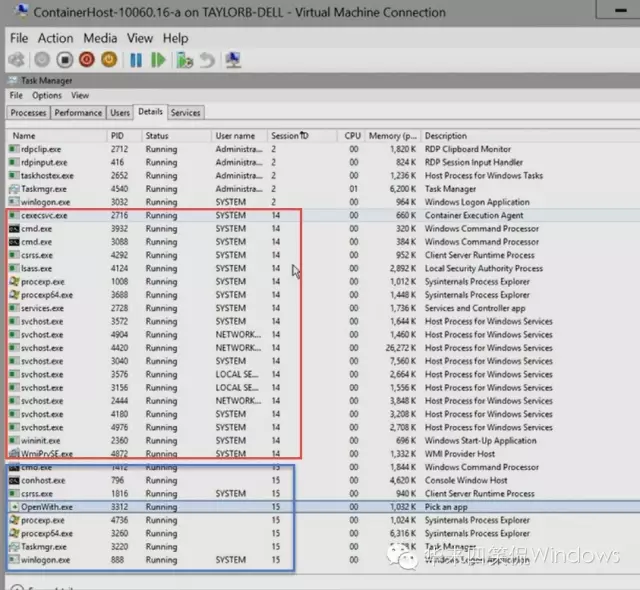
Task: Open Task Manager's Options menu
Action: [47, 95]
